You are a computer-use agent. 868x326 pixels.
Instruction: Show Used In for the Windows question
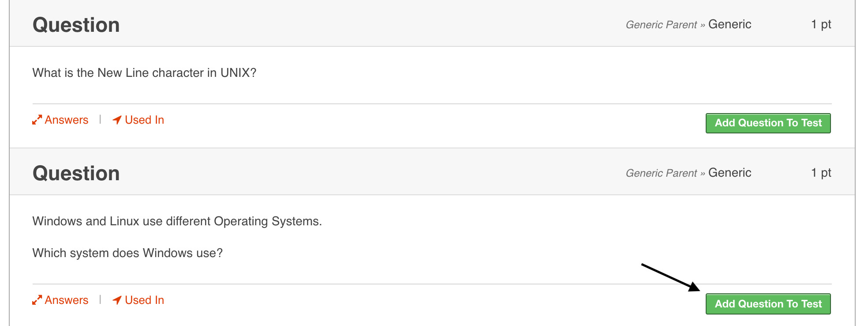(x=144, y=300)
